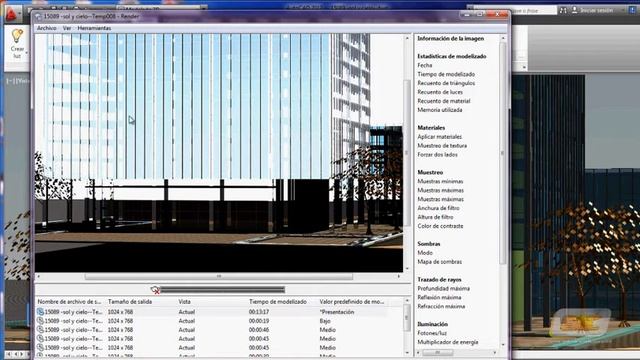Open the Ver menu

67,28
